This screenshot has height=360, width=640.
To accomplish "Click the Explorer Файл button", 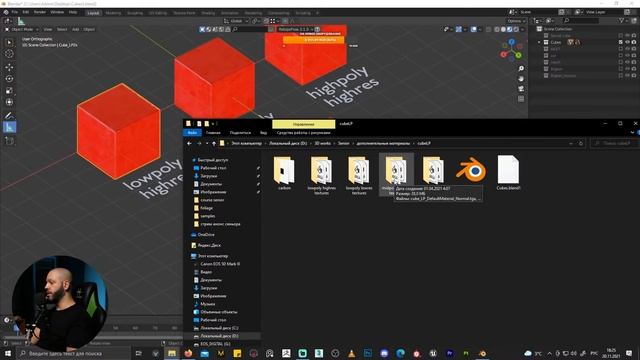I will pyautogui.click(x=192, y=133).
